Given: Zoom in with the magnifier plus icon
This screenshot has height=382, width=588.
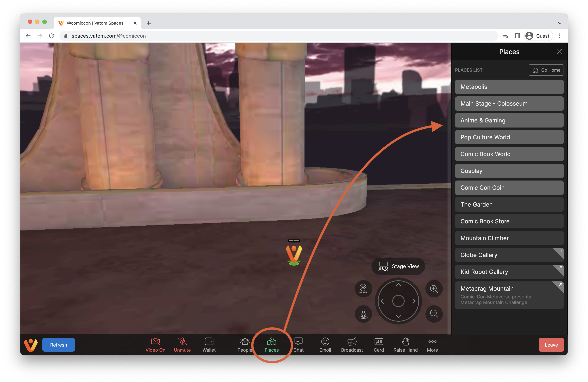Looking at the screenshot, I should [434, 288].
